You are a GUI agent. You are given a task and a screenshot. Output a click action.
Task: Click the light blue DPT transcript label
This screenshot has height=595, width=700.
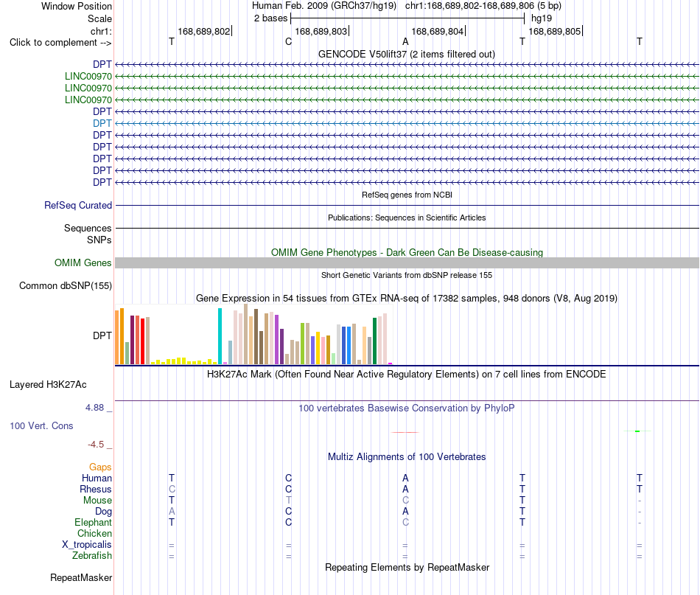click(x=102, y=123)
